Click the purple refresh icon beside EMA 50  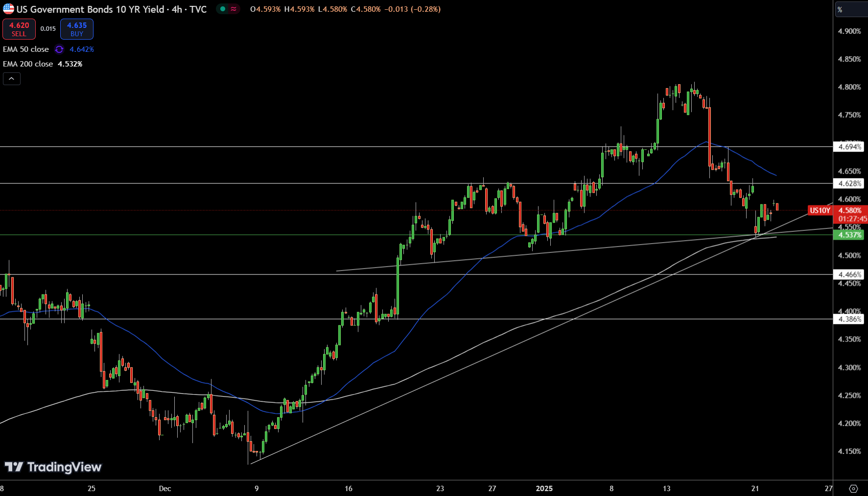59,49
